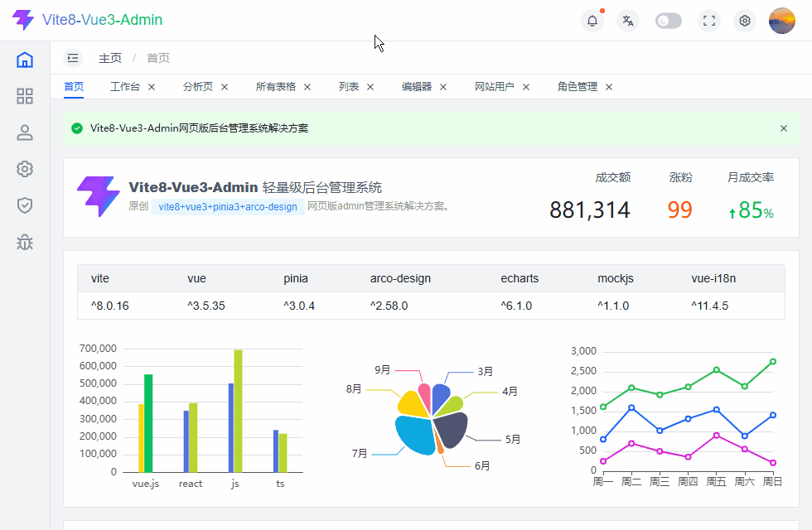Click the 881,314 成交额 value

590,210
